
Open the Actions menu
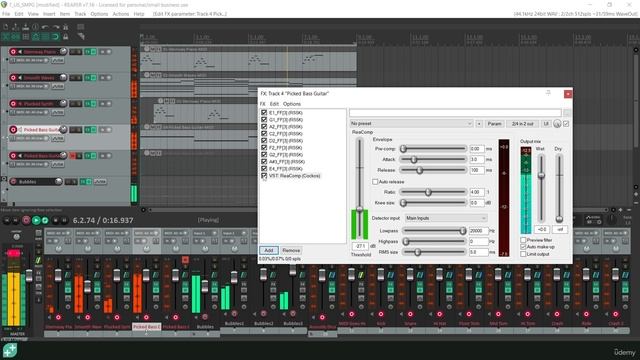[x=120, y=14]
